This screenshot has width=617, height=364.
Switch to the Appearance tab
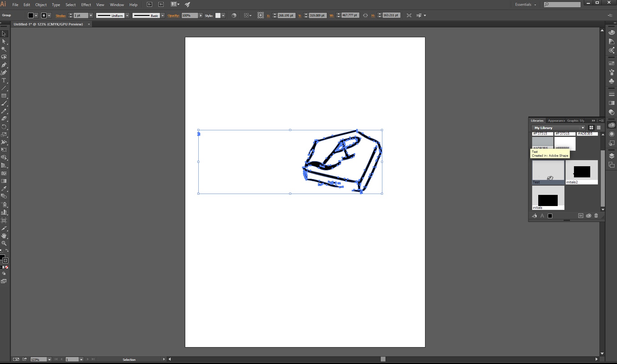point(556,120)
